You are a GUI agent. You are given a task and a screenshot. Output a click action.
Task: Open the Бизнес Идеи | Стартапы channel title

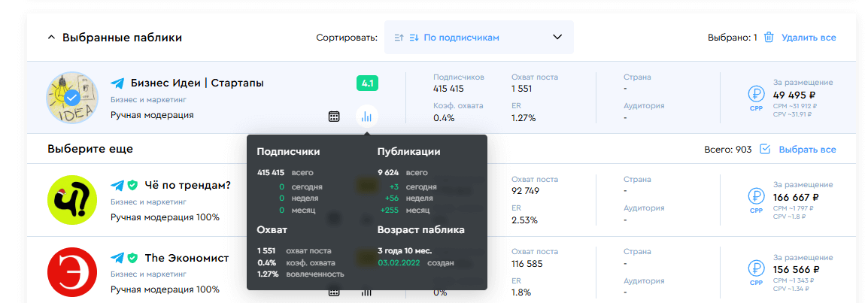coord(197,83)
